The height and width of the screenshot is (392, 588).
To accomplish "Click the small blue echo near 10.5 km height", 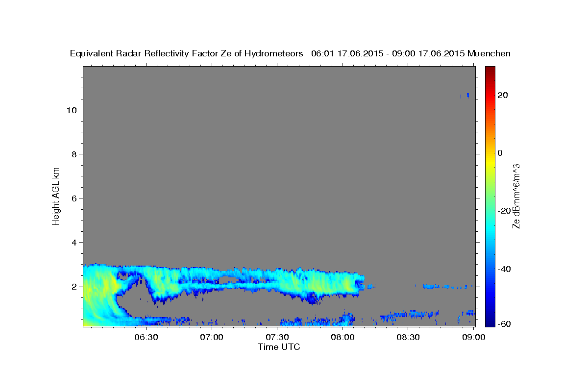I will tap(467, 96).
